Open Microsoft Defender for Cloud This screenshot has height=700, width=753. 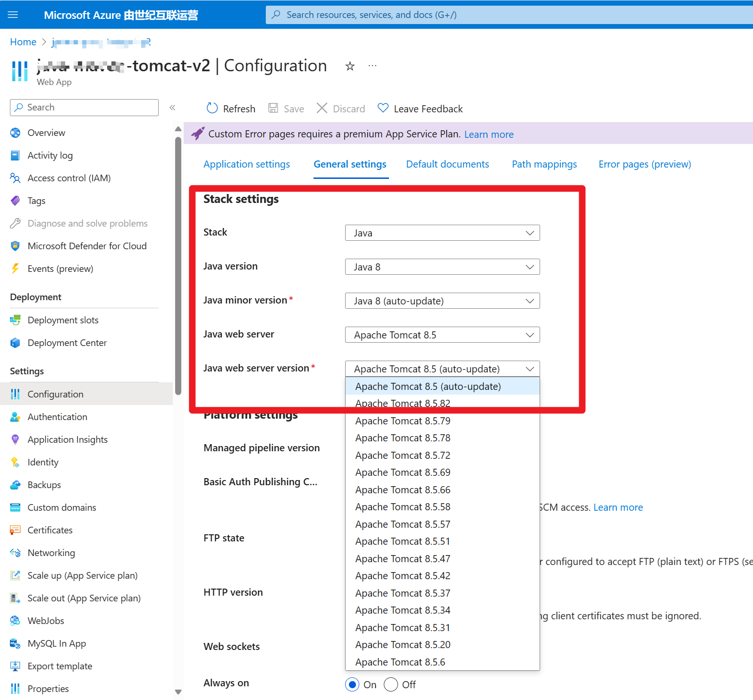tap(87, 246)
